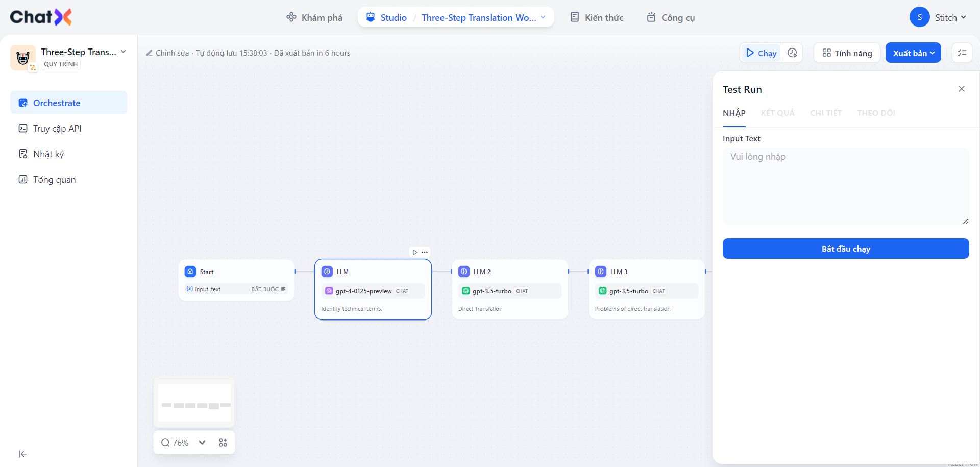Click the pencil edit icon near Chỉnh sửa

[x=149, y=53]
